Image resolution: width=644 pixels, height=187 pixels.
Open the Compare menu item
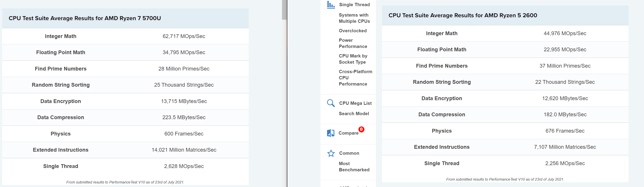click(x=348, y=133)
